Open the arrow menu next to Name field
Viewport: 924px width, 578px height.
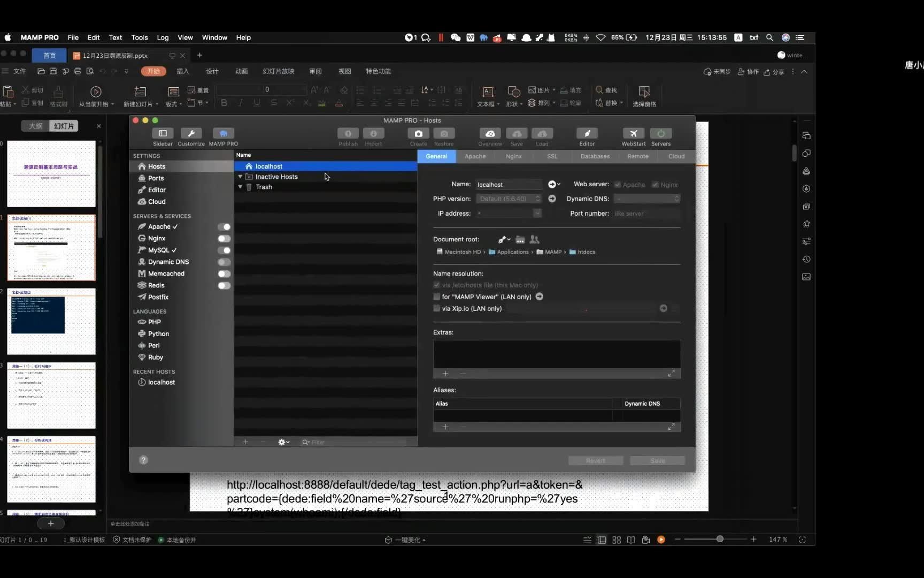(554, 184)
